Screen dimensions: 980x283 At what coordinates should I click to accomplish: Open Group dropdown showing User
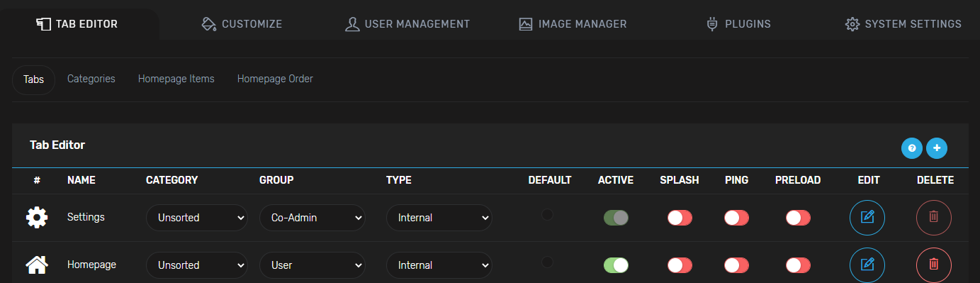point(312,265)
